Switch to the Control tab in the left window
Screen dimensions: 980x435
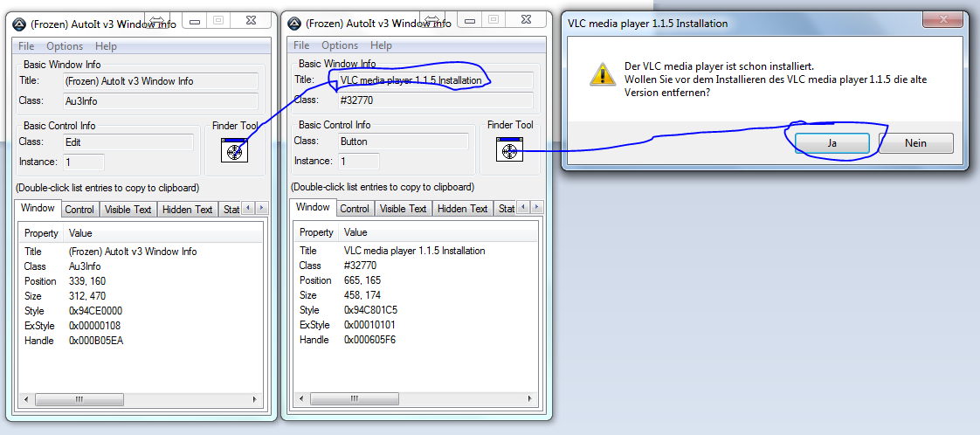pos(79,209)
